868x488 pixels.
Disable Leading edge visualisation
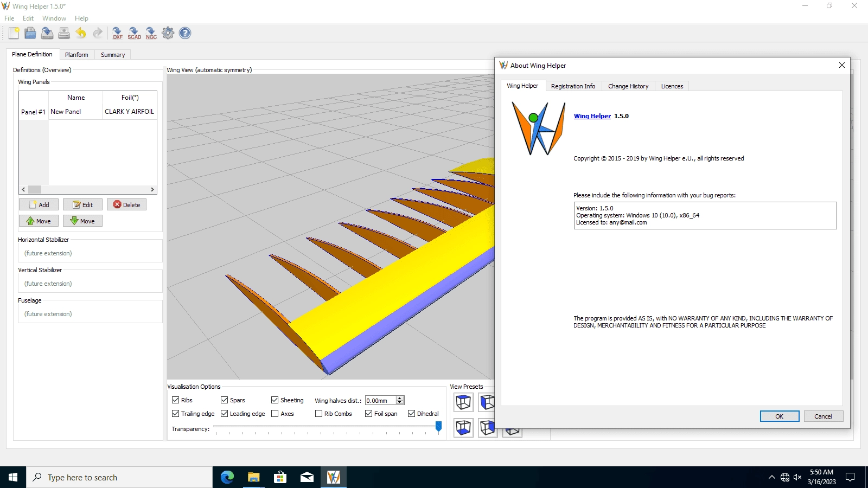(224, 414)
